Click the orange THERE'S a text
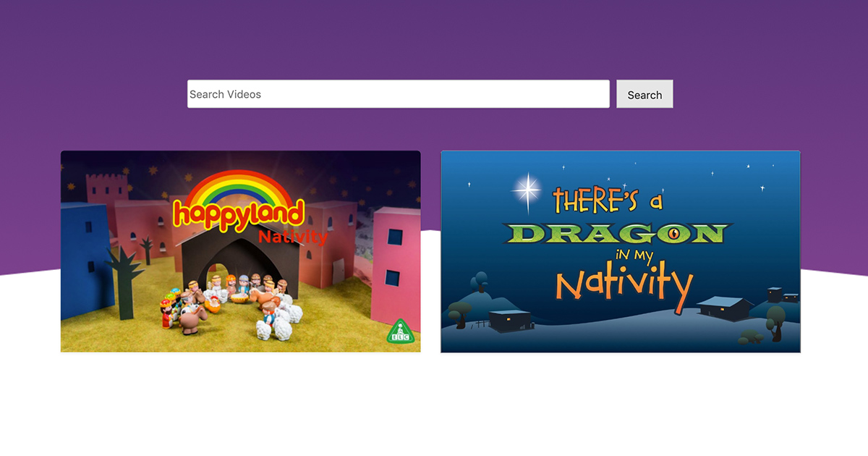The height and width of the screenshot is (456, 868). point(608,200)
